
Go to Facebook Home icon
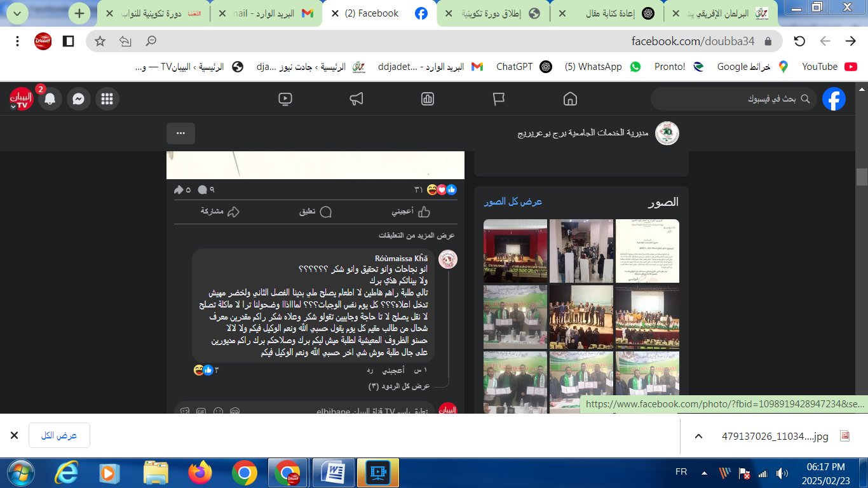tap(570, 99)
